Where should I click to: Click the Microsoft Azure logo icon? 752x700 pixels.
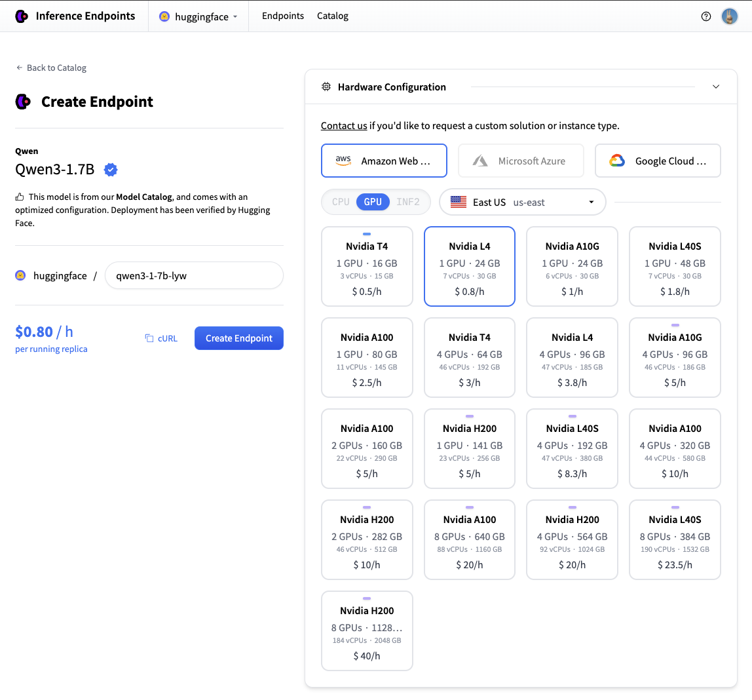[x=480, y=161]
